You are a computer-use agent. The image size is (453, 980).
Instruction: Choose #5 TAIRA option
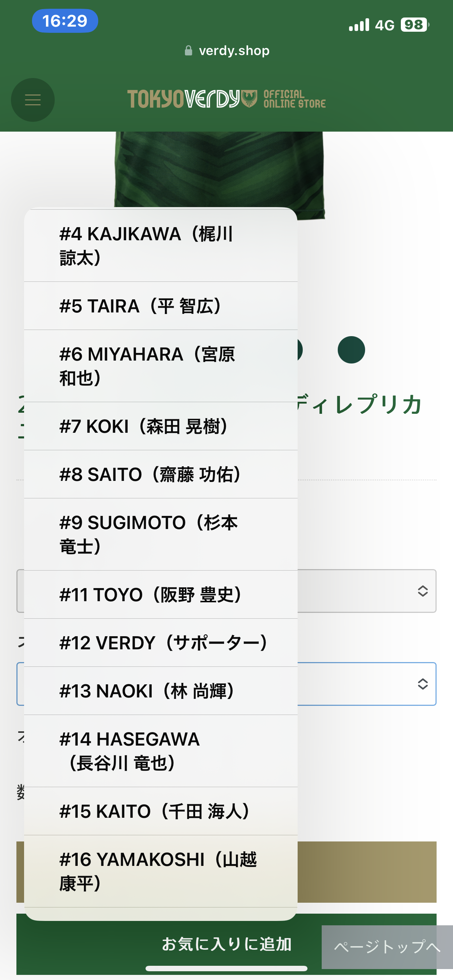[x=160, y=306]
